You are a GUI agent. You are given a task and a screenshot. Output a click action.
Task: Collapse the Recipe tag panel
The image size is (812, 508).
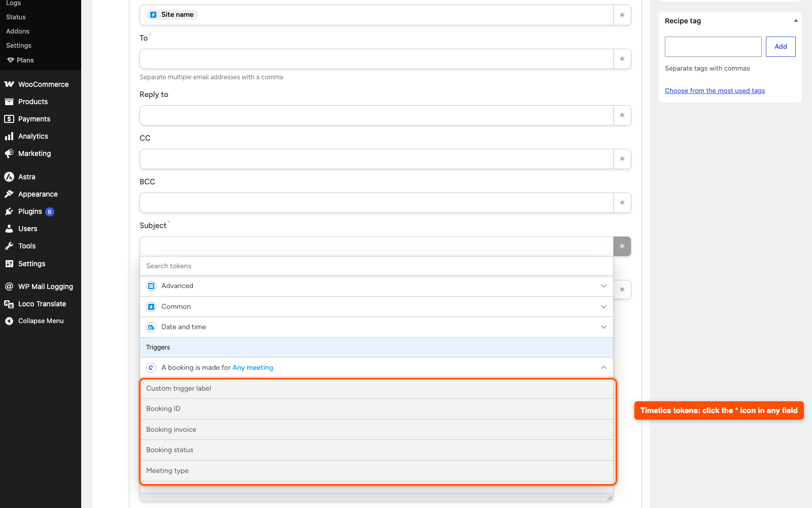pos(796,21)
